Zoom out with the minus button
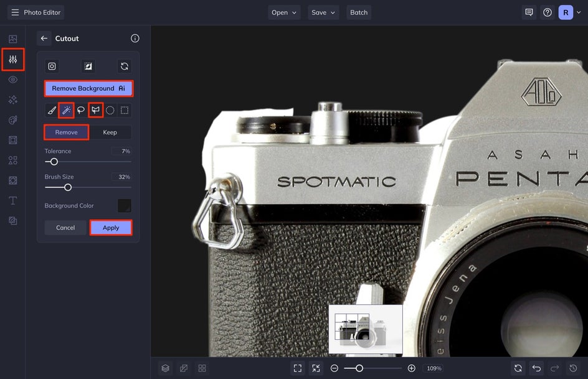Image resolution: width=588 pixels, height=379 pixels. (334, 368)
